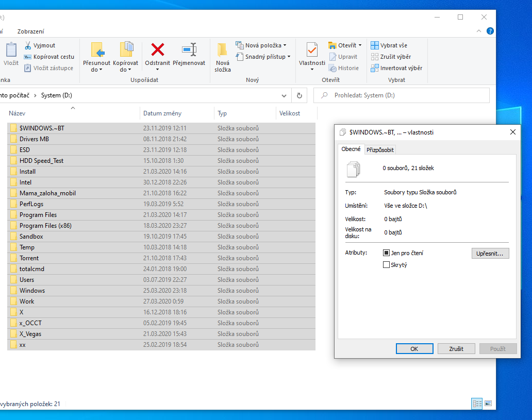Click System (D:) breadcrumb in address bar
Viewport: 532px width, 420px height.
[57, 95]
